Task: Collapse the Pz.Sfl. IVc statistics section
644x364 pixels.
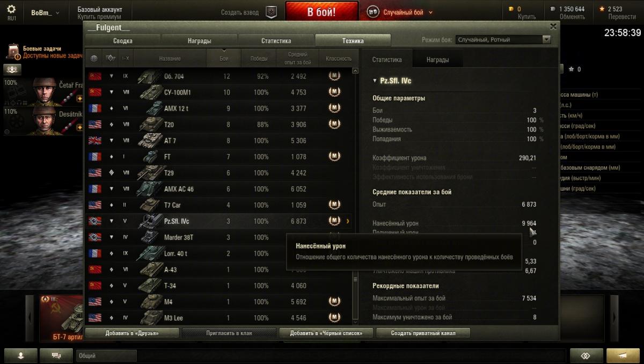Action: point(375,81)
